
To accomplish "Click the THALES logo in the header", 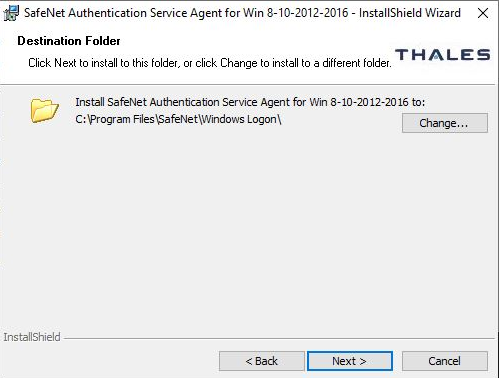I will point(442,55).
